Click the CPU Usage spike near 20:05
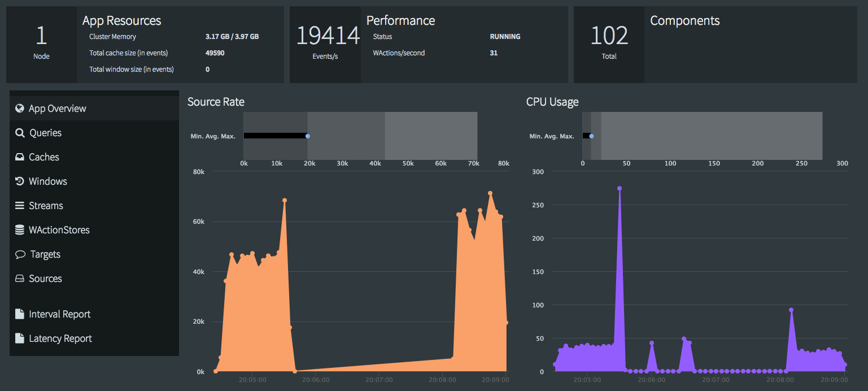The image size is (868, 391). [x=619, y=188]
